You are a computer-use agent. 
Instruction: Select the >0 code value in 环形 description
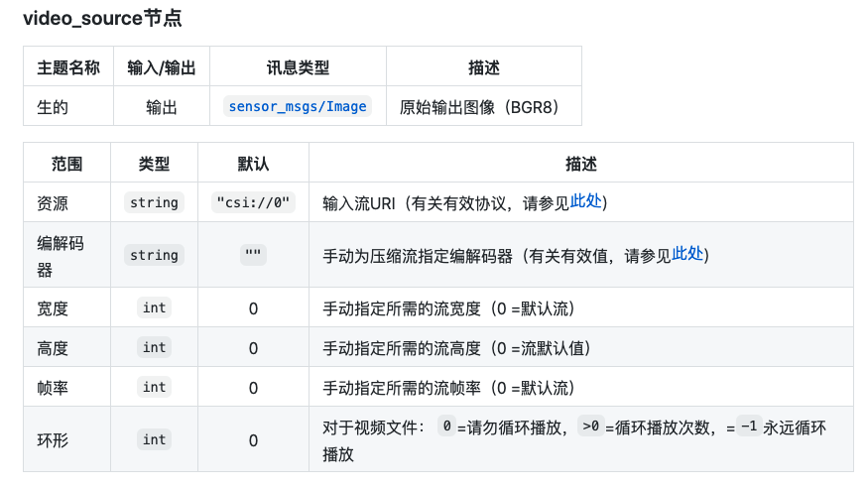coord(590,427)
